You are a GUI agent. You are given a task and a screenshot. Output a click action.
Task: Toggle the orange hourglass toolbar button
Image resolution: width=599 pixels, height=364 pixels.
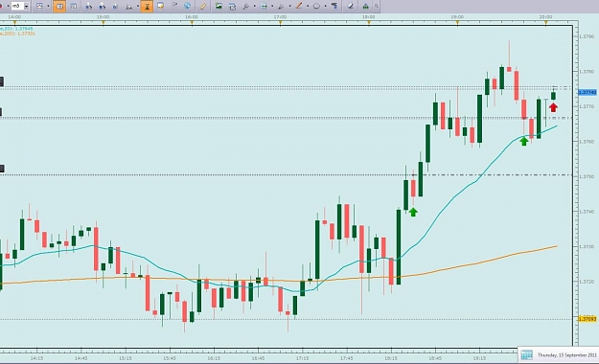pos(147,6)
